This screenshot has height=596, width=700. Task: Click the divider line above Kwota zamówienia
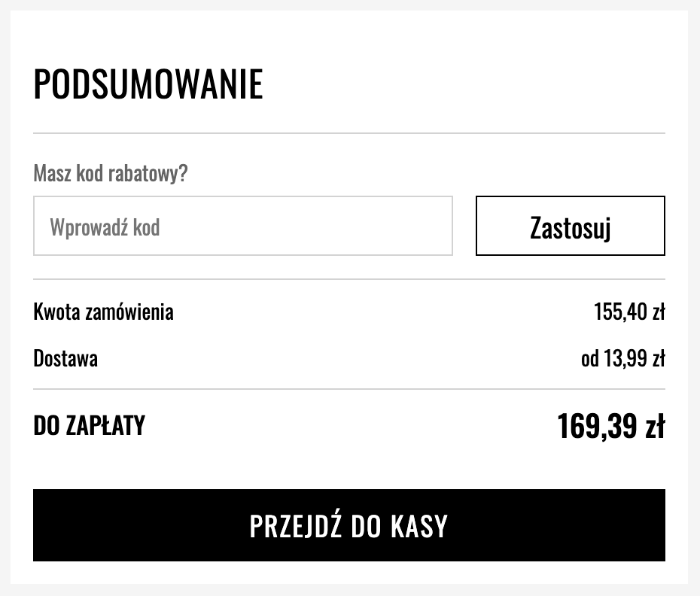348,279
